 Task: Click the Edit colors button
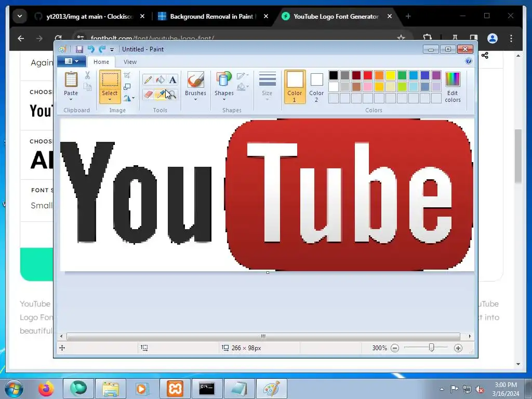pyautogui.click(x=453, y=87)
